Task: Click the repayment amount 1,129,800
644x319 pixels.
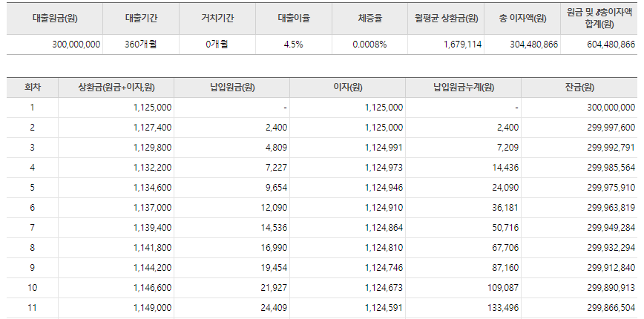Action: pos(152,148)
